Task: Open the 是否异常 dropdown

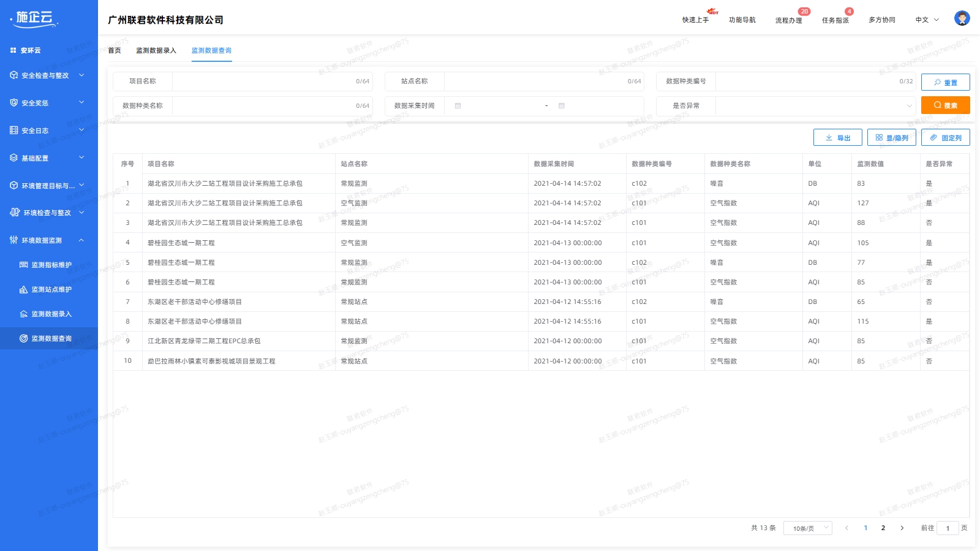Action: tap(816, 106)
